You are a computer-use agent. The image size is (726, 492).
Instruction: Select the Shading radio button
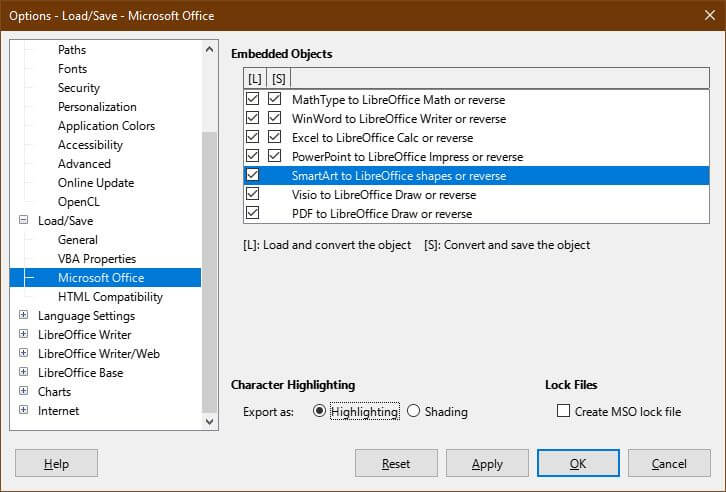(x=414, y=411)
